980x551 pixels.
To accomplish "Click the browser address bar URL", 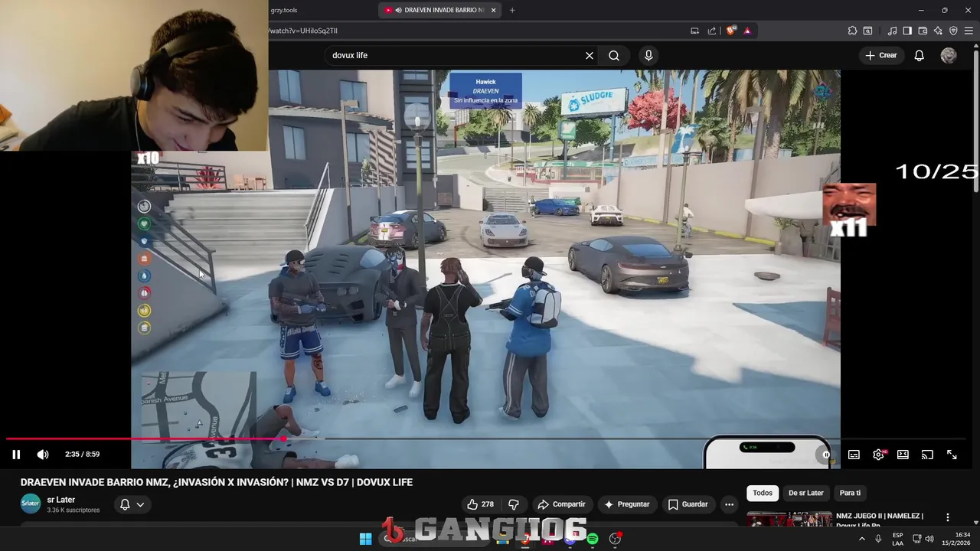I will (304, 31).
